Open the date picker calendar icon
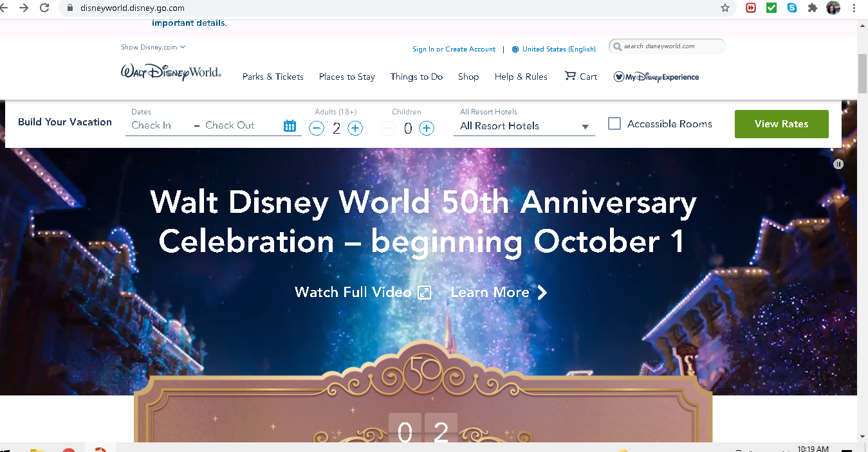The image size is (868, 452). 290,126
